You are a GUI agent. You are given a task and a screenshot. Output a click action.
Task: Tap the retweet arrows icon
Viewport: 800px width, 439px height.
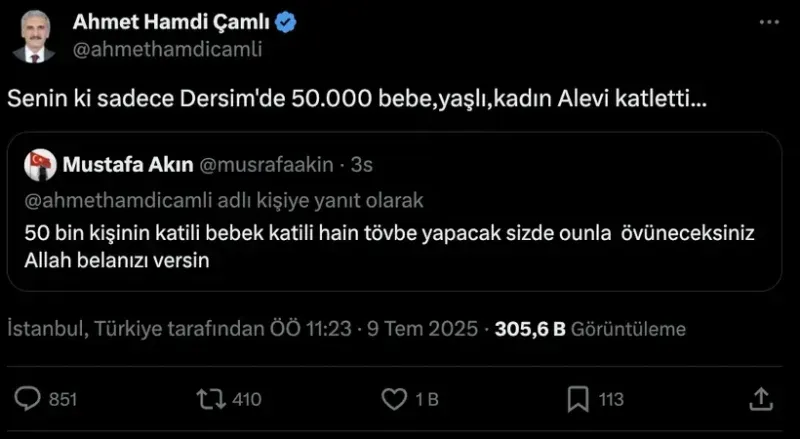[x=211, y=399]
